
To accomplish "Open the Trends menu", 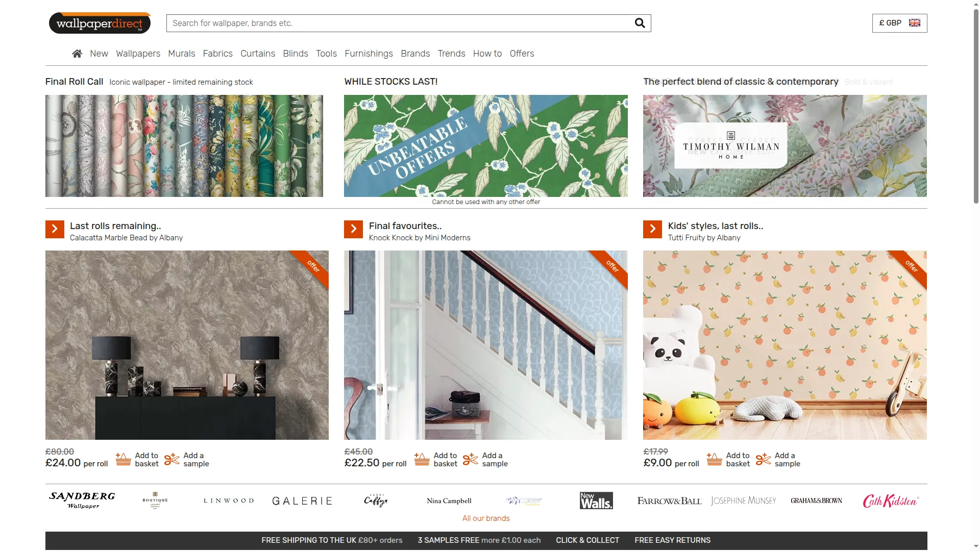I will click(451, 54).
